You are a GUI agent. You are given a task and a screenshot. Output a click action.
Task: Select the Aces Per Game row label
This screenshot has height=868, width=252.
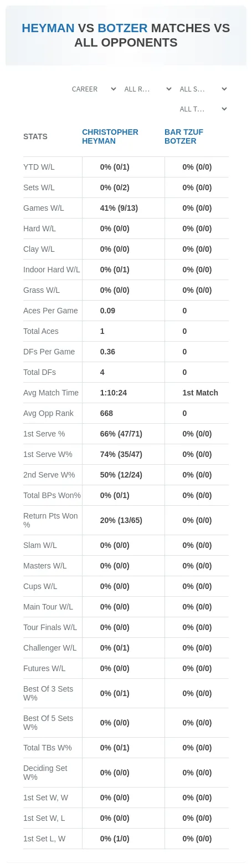click(x=50, y=311)
